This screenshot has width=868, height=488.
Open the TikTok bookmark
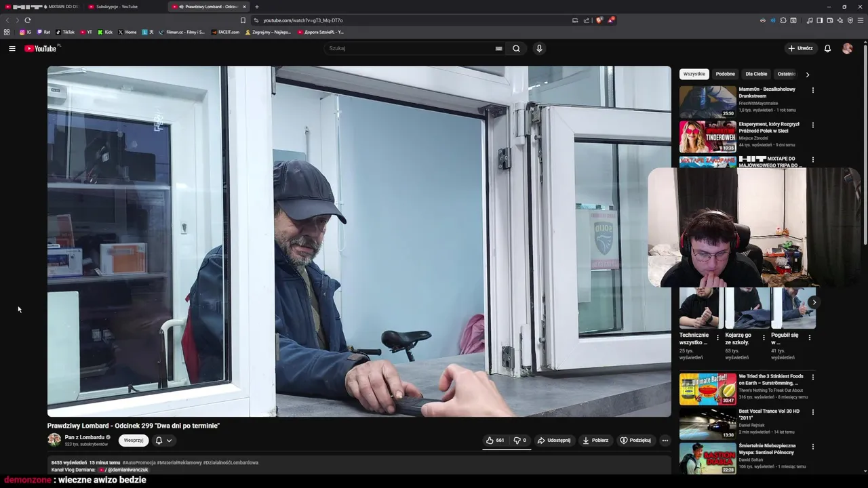coord(65,32)
